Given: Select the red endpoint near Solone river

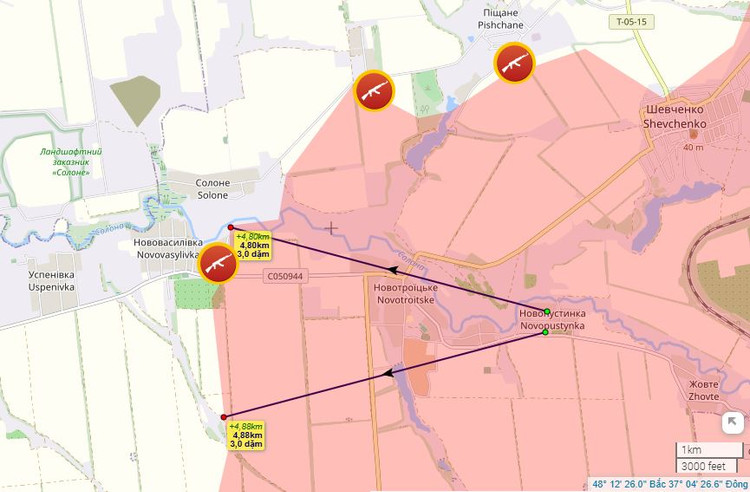Looking at the screenshot, I should [231, 228].
